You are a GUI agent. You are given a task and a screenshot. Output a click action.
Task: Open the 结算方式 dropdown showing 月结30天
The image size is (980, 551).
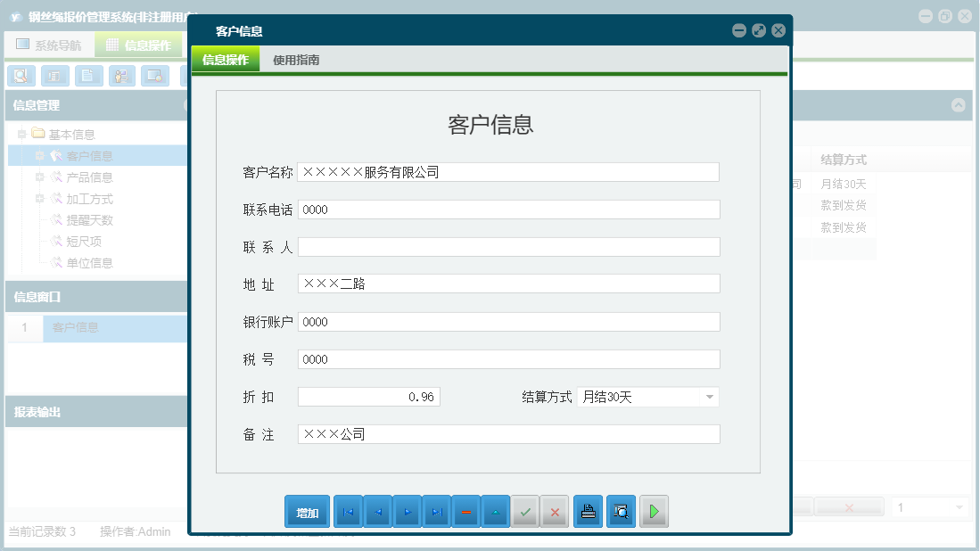tap(709, 397)
